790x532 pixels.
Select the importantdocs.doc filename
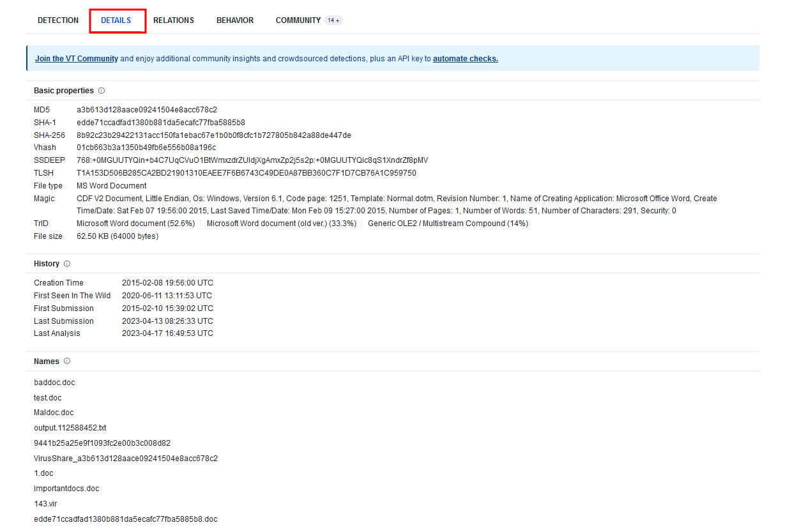66,488
